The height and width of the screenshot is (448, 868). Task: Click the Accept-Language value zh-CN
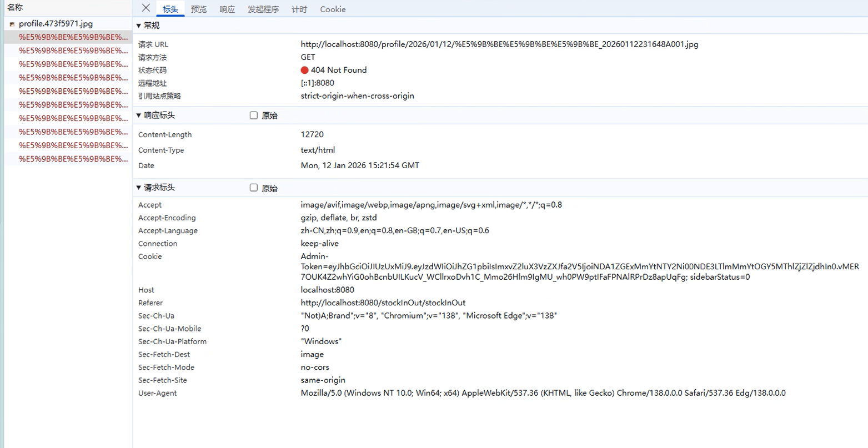[x=395, y=230]
